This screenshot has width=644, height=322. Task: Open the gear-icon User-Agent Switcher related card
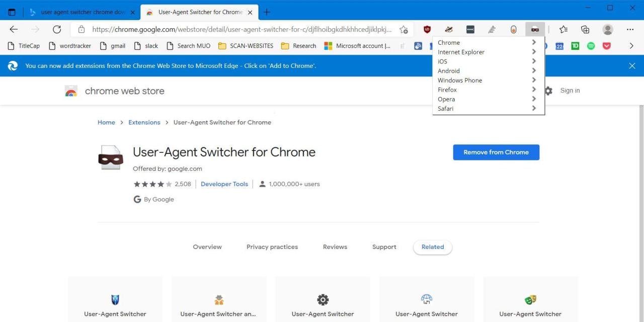click(323, 300)
